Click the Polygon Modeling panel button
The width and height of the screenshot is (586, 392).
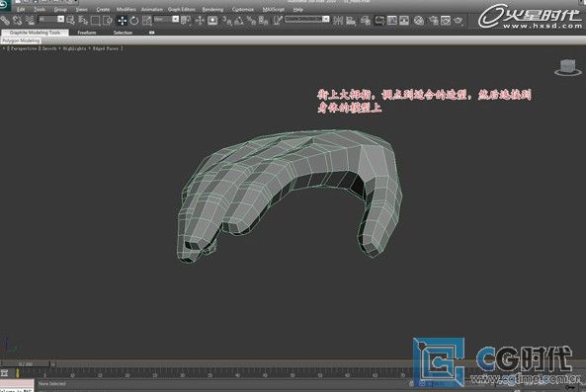click(x=21, y=40)
